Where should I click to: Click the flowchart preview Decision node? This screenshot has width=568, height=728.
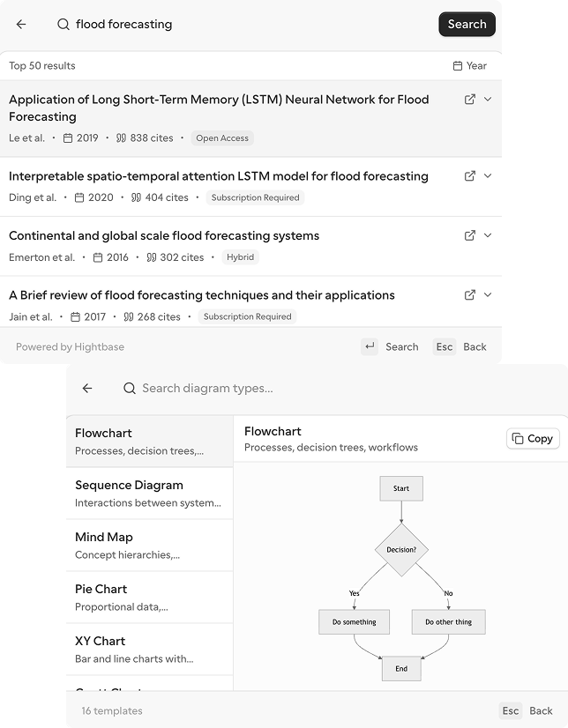point(401,550)
